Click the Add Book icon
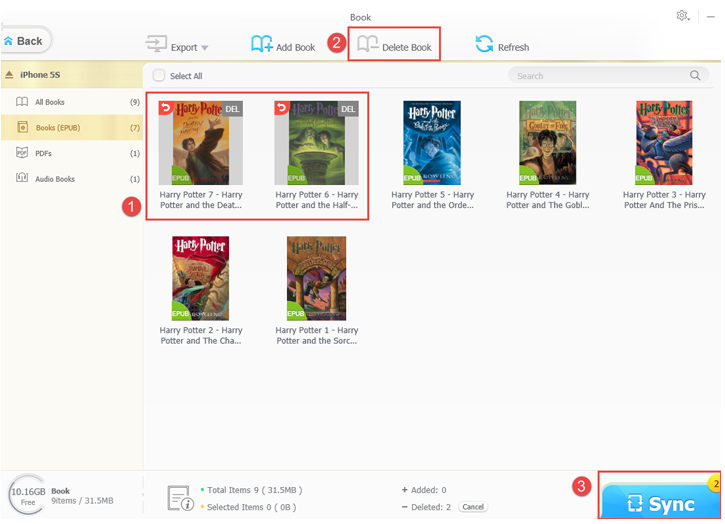This screenshot has width=725, height=524. tap(261, 44)
